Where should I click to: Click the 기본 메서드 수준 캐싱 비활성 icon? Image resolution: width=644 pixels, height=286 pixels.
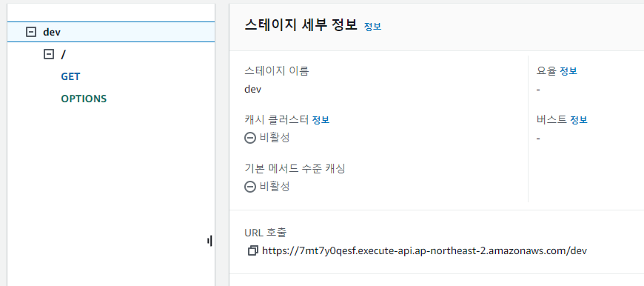tap(250, 187)
